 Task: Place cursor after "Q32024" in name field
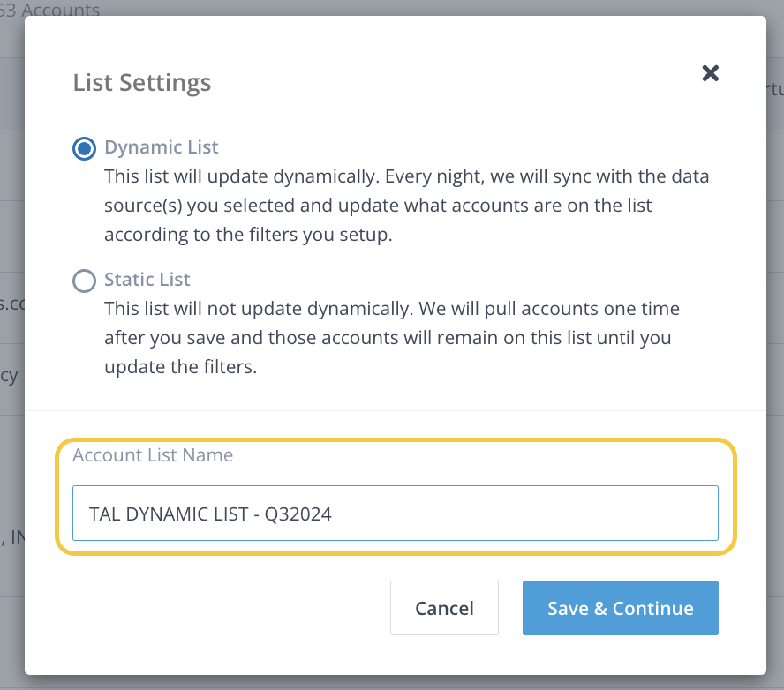pos(334,514)
